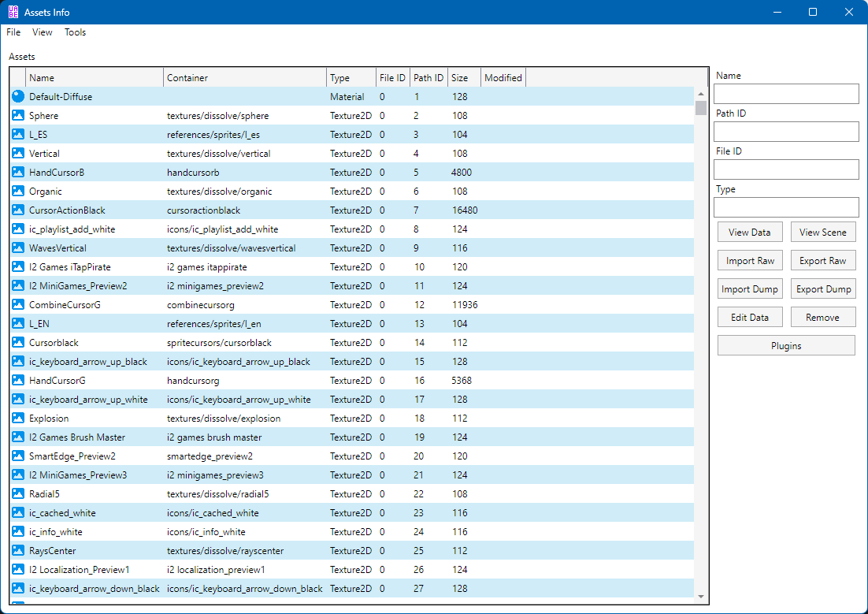Select the HandCursorB texture icon

pos(18,172)
